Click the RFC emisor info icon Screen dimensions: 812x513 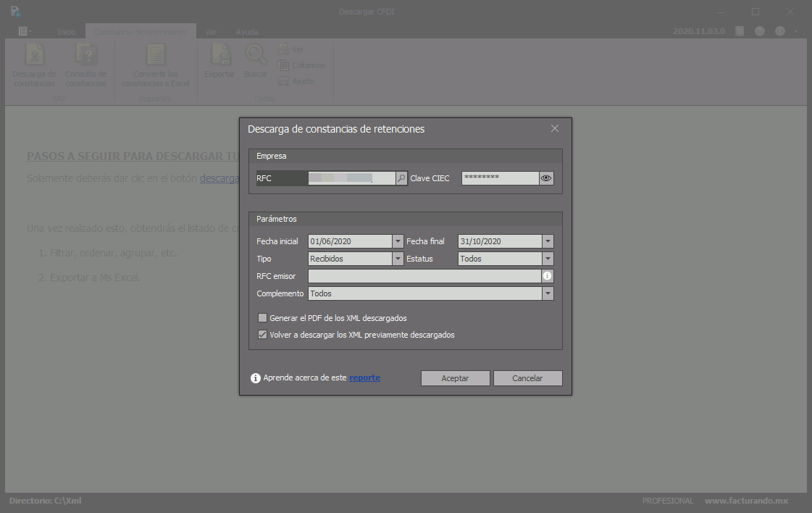(x=548, y=276)
